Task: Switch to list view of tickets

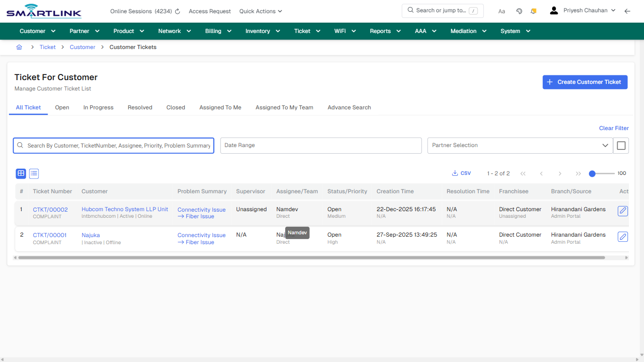Action: point(33,173)
